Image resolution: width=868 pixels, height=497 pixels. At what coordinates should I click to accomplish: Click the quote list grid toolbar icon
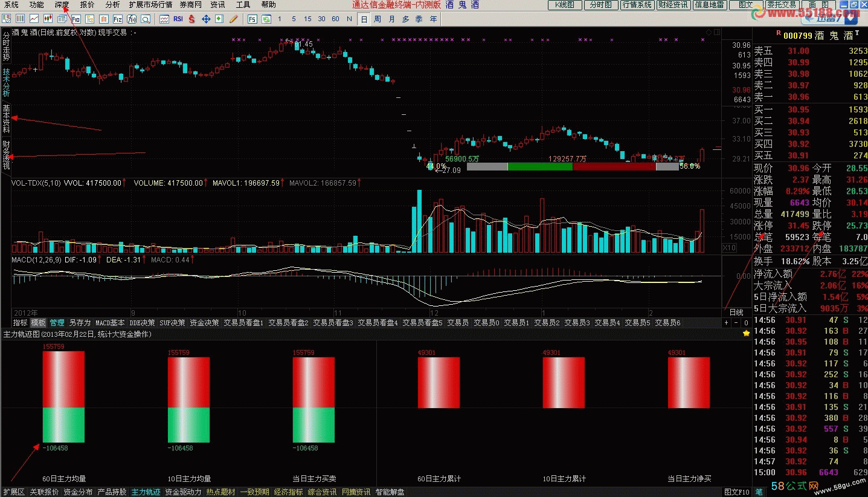pyautogui.click(x=20, y=19)
